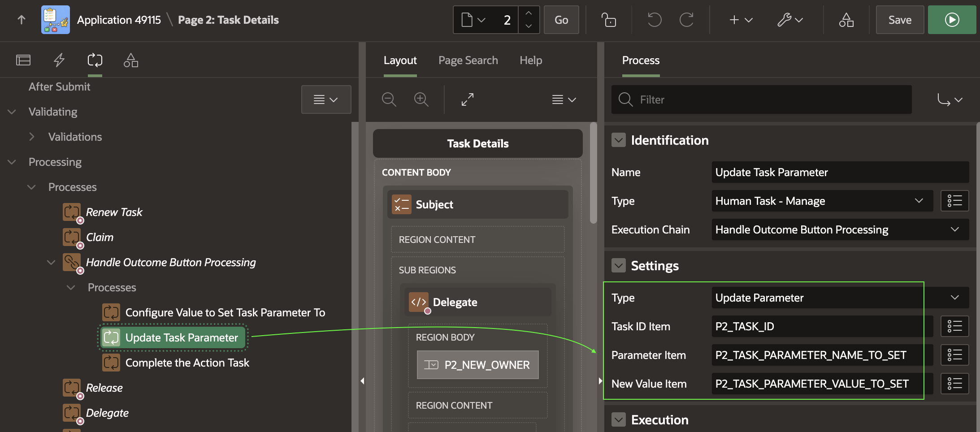Image resolution: width=980 pixels, height=432 pixels.
Task: Switch to the Page Search tab
Action: tap(468, 60)
